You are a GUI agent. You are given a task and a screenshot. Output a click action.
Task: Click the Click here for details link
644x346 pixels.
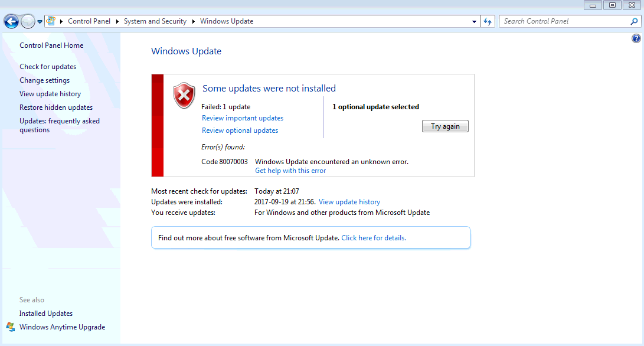(x=374, y=238)
